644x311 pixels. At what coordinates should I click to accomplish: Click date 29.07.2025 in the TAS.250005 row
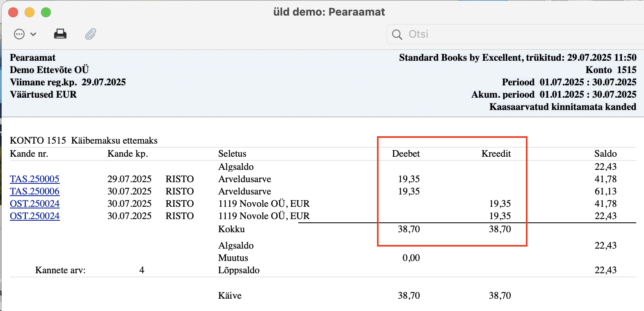(x=130, y=179)
